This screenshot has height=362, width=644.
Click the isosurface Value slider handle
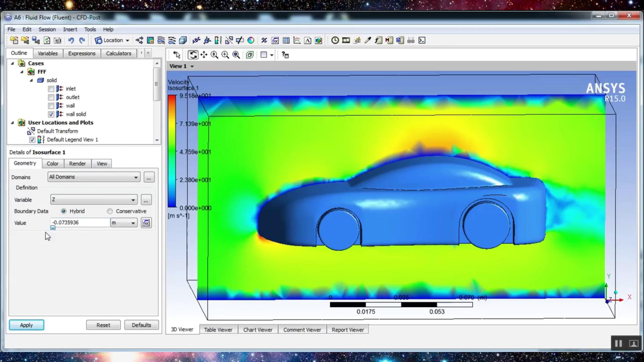click(53, 228)
